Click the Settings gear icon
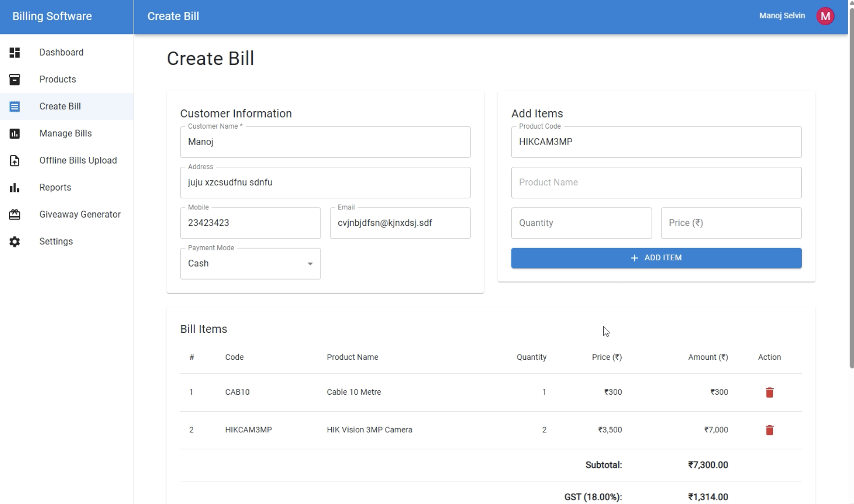This screenshot has width=854, height=504. [15, 241]
